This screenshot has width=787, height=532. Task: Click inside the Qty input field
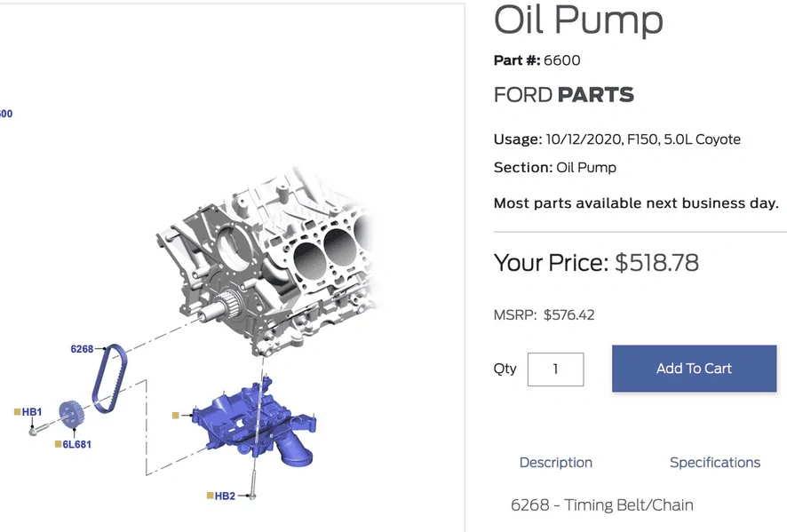[x=555, y=369]
